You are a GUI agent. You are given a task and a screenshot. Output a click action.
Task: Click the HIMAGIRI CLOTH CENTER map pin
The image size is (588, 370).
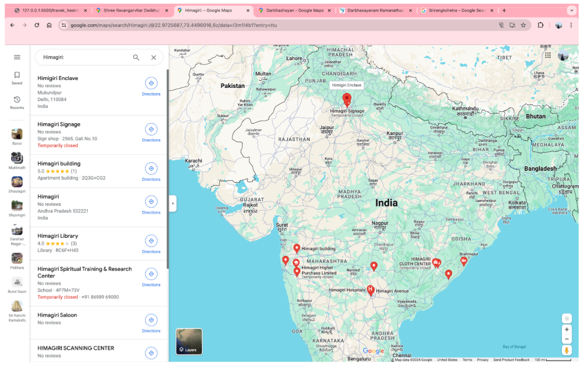click(436, 263)
